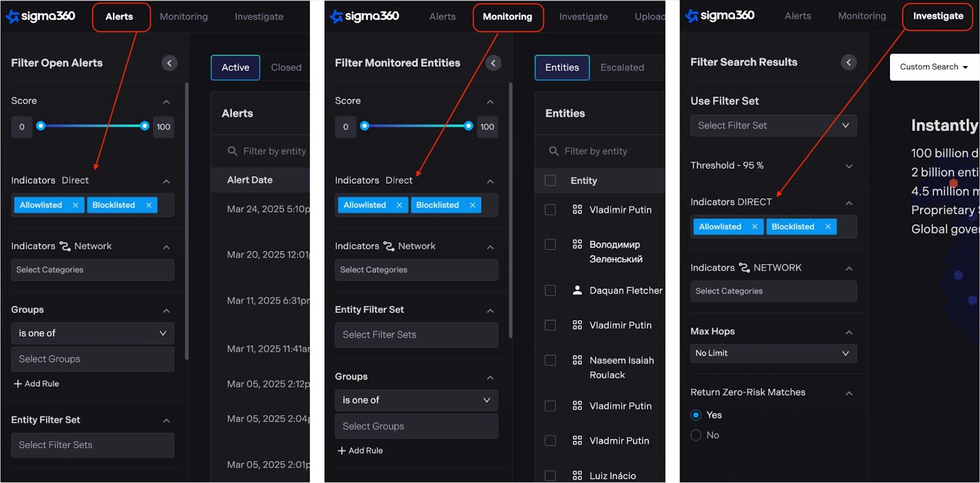Screen dimensions: 980x483
Task: Click the Custom Search button
Action: click(x=933, y=67)
